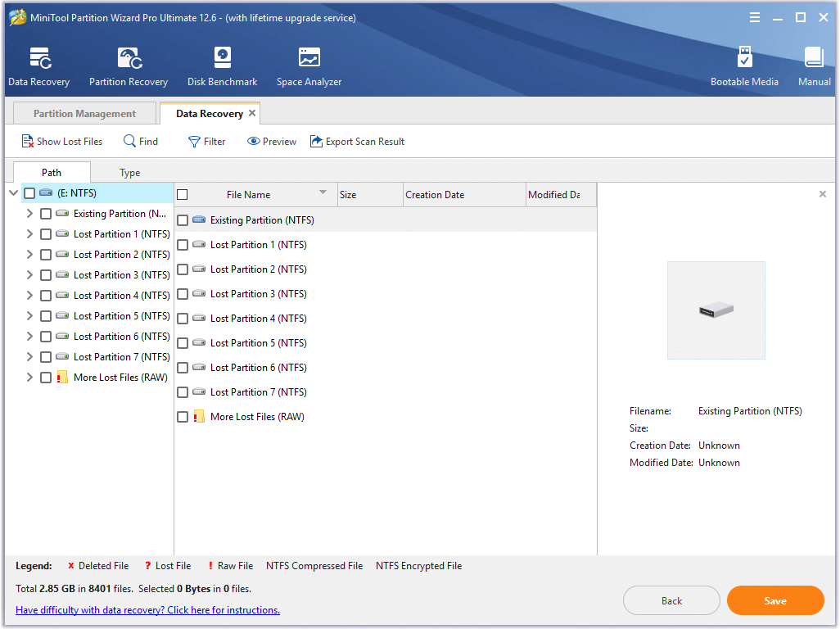Click Export Scan Result
The width and height of the screenshot is (840, 629).
tap(357, 142)
